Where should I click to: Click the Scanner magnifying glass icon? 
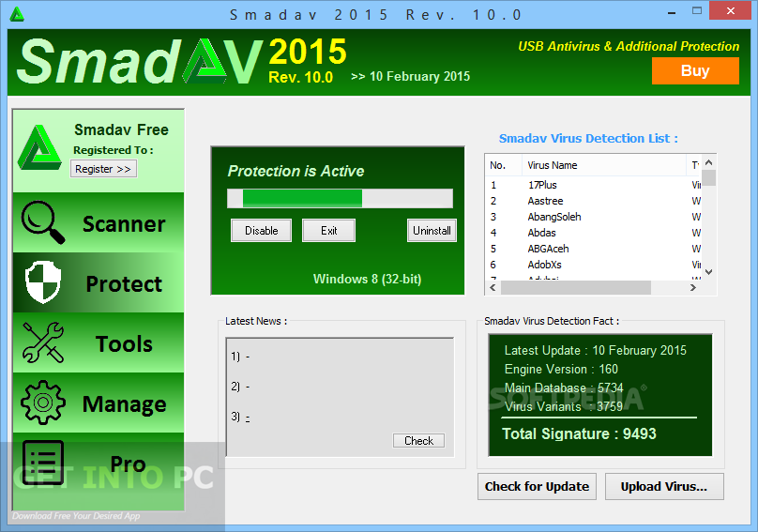42,222
